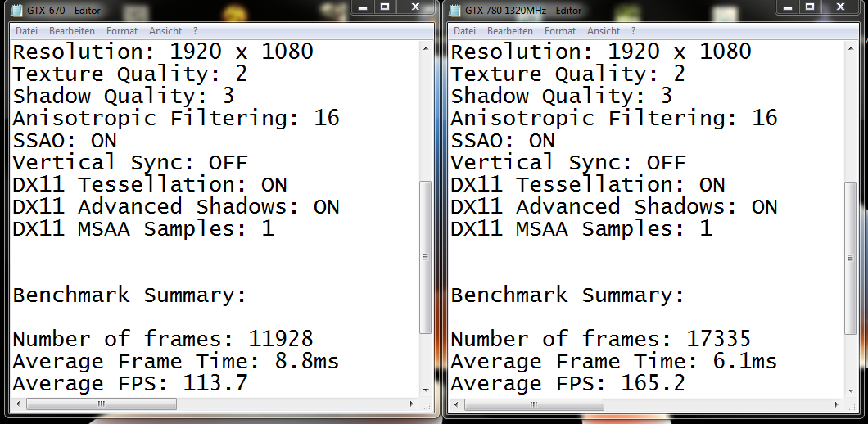Click the vertical scrollbar thumb in GTX 780 window
This screenshot has height=424, width=868.
point(852,257)
